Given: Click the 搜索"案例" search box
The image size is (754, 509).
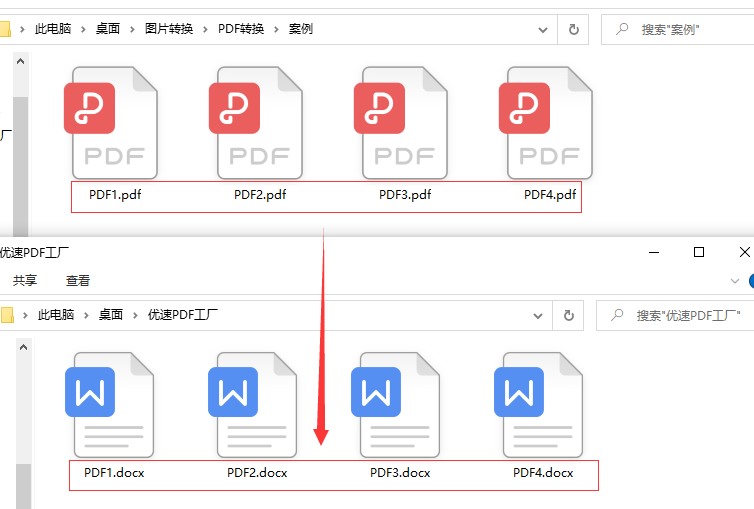Looking at the screenshot, I should click(678, 30).
